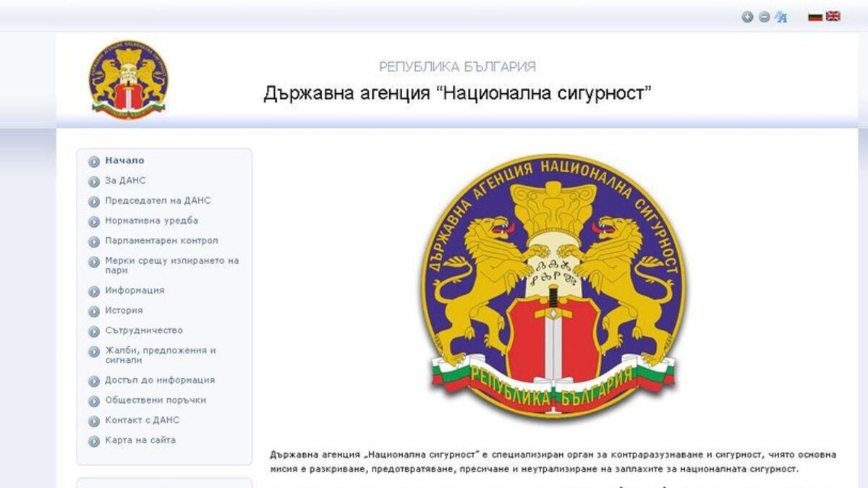Click bullet icon beside Председател на ДАНС

pos(93,202)
